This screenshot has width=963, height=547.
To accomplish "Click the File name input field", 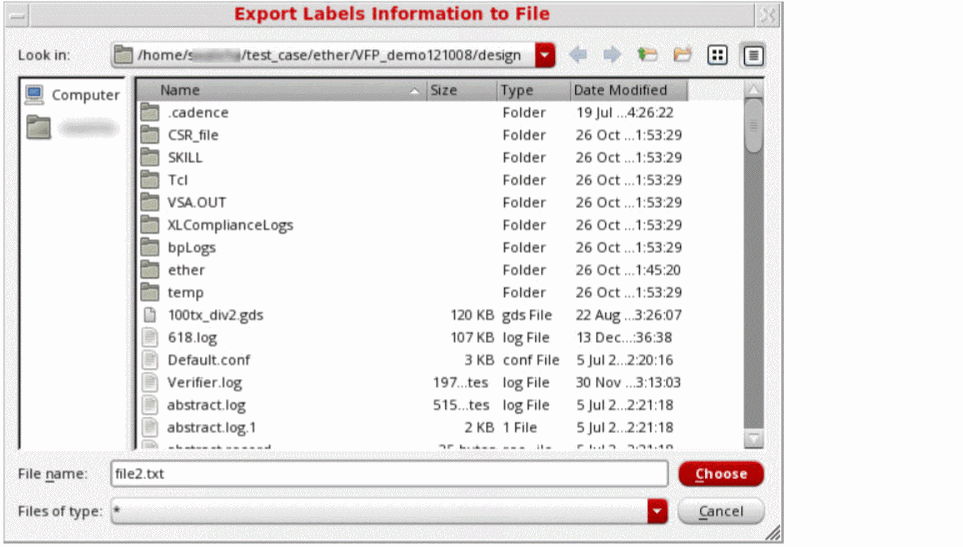I will click(389, 474).
